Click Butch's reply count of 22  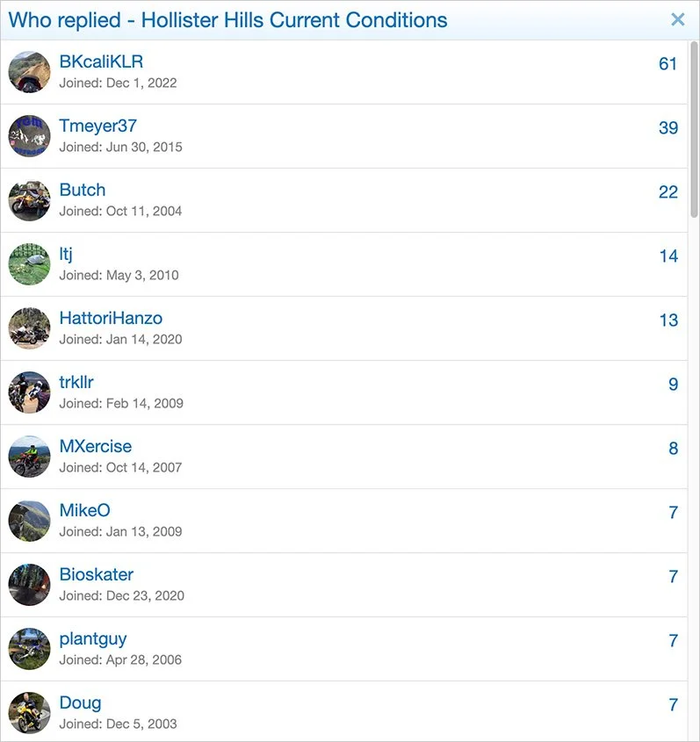pyautogui.click(x=668, y=191)
